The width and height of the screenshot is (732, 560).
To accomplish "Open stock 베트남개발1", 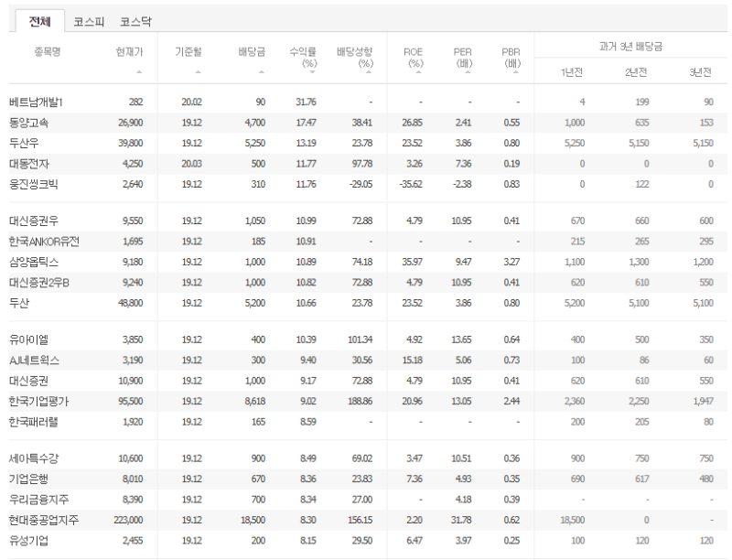I will pos(36,102).
